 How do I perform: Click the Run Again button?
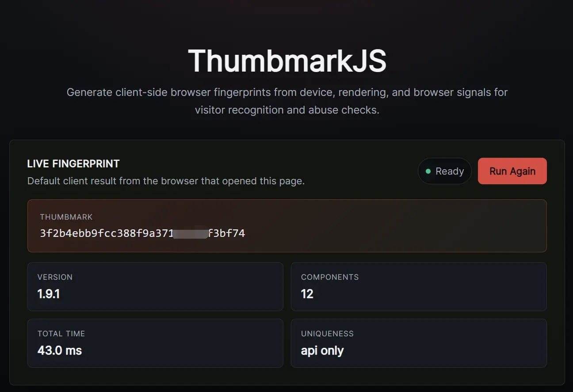pyautogui.click(x=512, y=171)
